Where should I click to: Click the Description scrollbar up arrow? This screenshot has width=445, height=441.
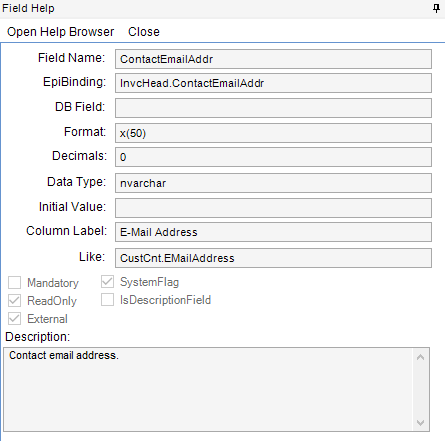421,357
